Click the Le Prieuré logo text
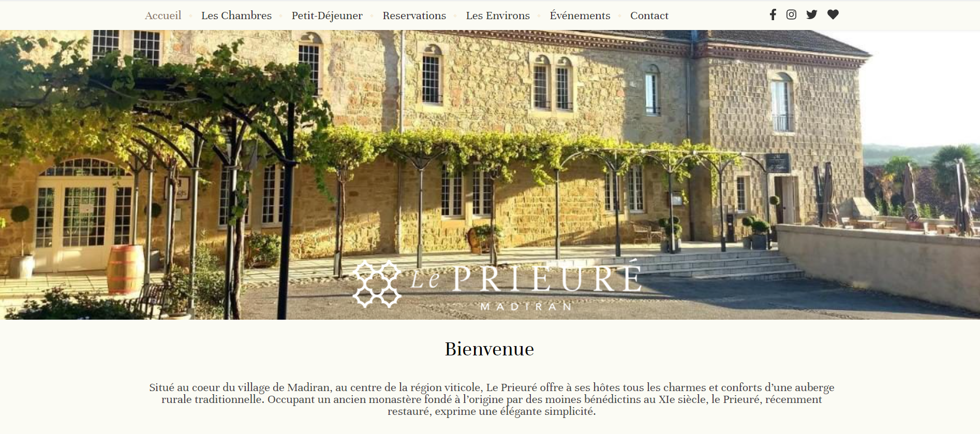Viewport: 980px width, 434px height. [526, 278]
